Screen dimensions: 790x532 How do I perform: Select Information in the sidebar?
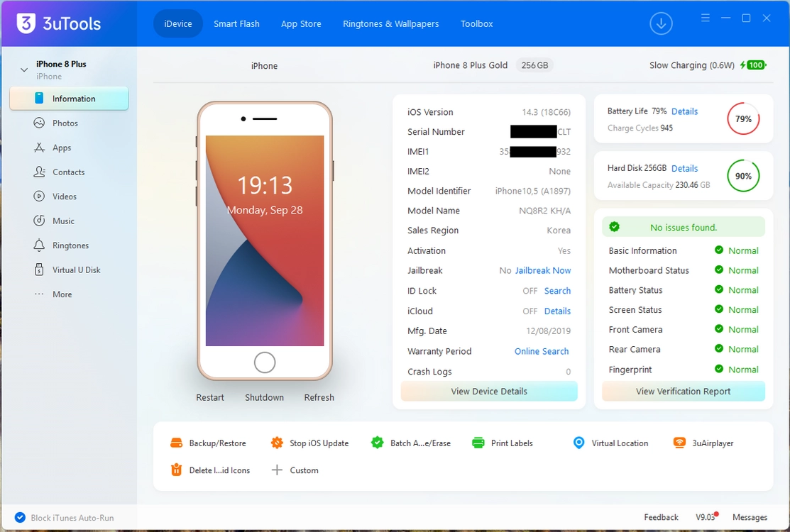pyautogui.click(x=69, y=99)
